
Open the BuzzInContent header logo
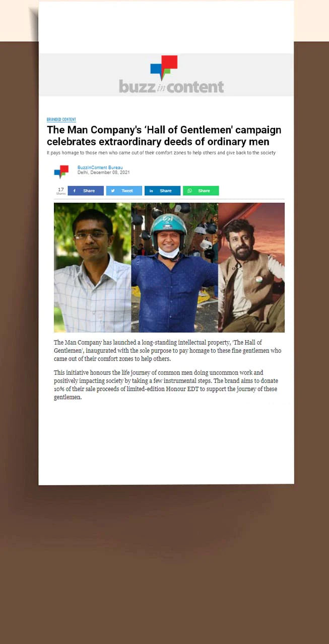[x=171, y=75]
